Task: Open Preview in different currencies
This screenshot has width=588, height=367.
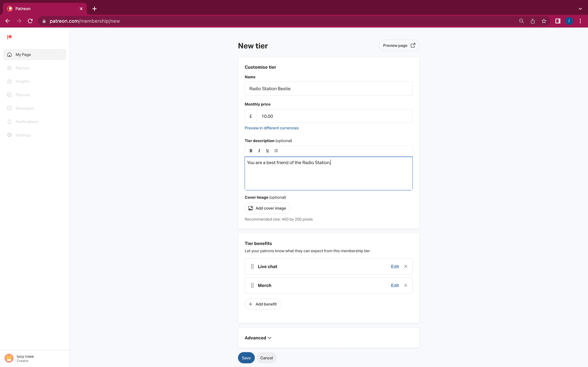Action: (271, 128)
